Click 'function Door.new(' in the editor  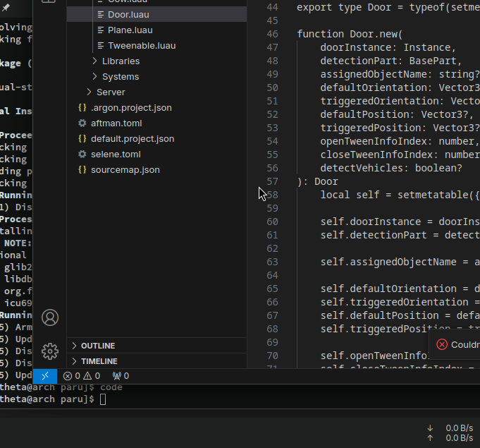350,34
